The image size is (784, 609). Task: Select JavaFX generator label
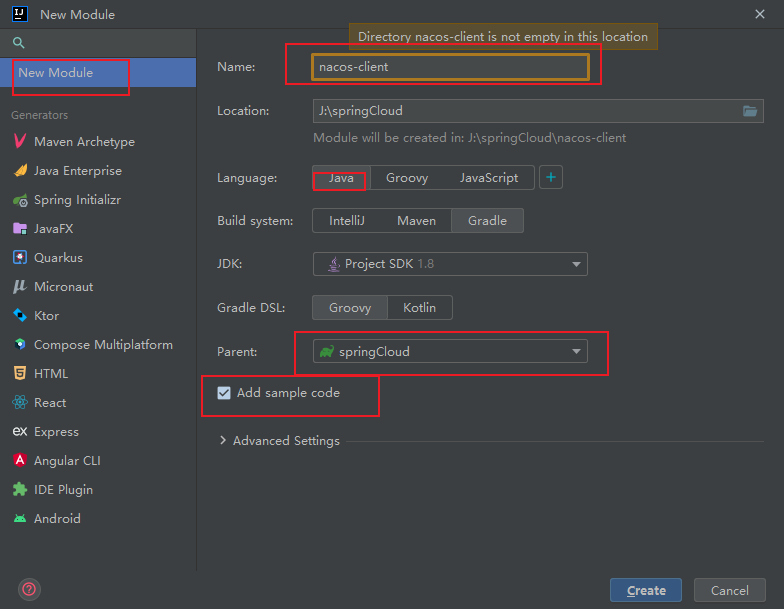pos(54,229)
